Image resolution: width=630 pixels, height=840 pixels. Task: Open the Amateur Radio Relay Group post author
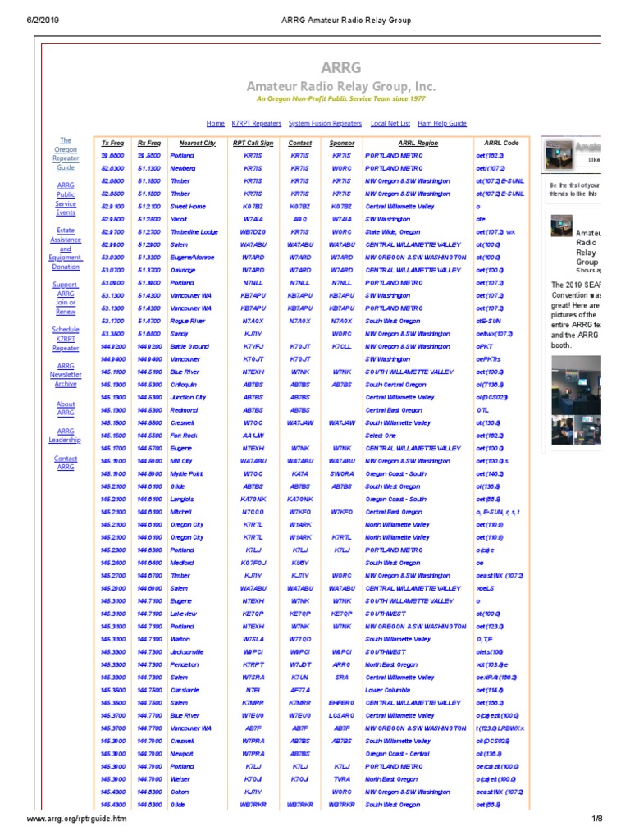[x=587, y=248]
